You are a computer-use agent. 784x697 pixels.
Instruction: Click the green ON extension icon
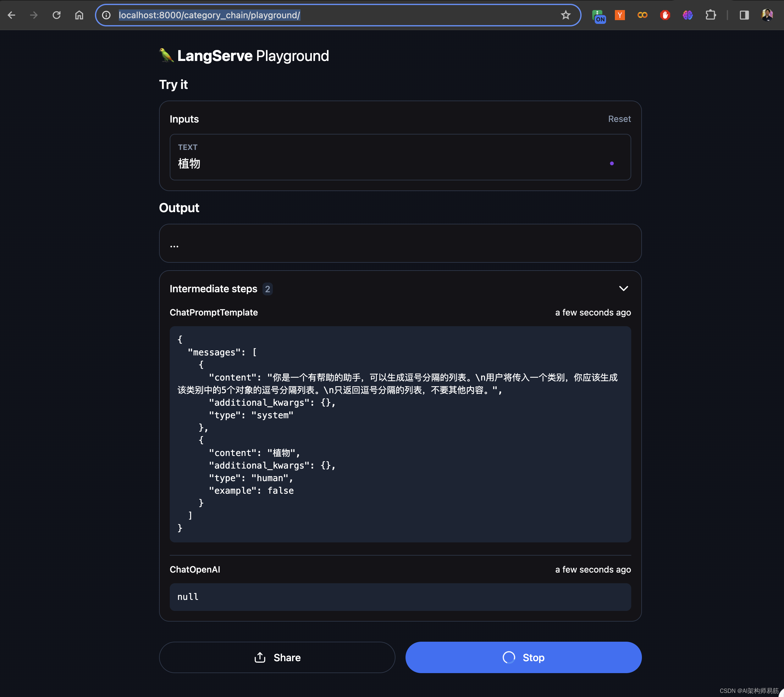point(598,16)
